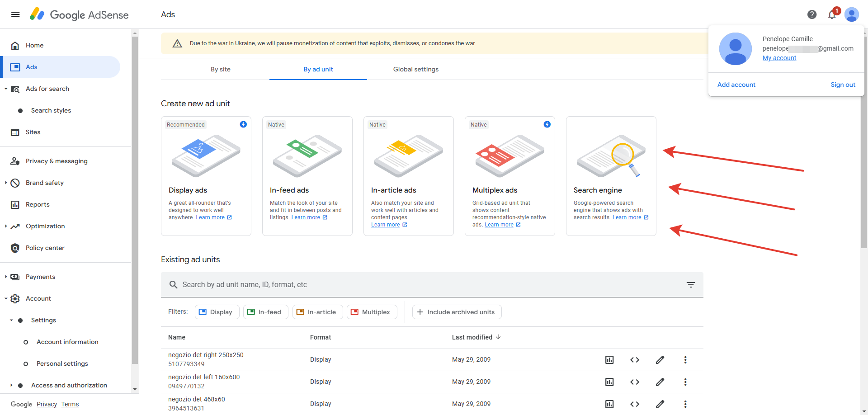Edit the negozio det left 160x600 ad unit
Viewport: 868px width, 415px height.
click(x=660, y=382)
